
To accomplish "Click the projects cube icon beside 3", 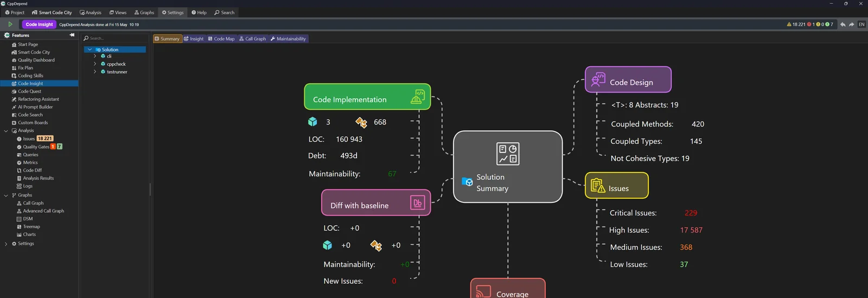I will click(x=312, y=122).
